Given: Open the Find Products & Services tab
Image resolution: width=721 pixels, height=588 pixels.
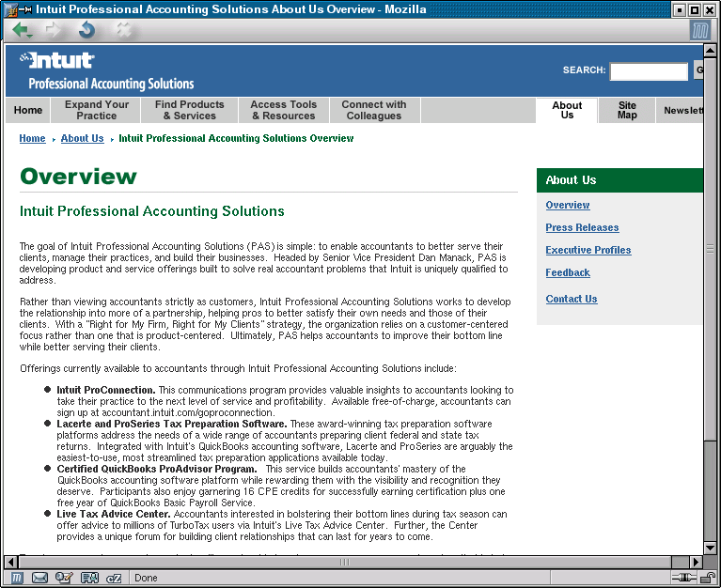Looking at the screenshot, I should pos(190,110).
